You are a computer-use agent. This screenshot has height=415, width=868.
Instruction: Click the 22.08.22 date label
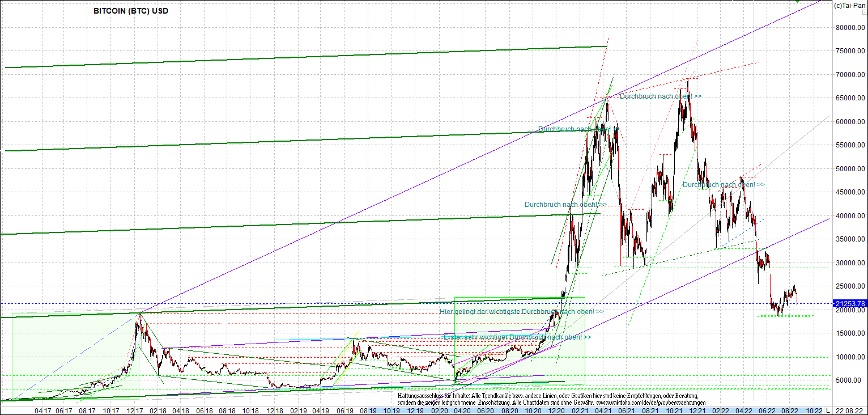pyautogui.click(x=849, y=410)
